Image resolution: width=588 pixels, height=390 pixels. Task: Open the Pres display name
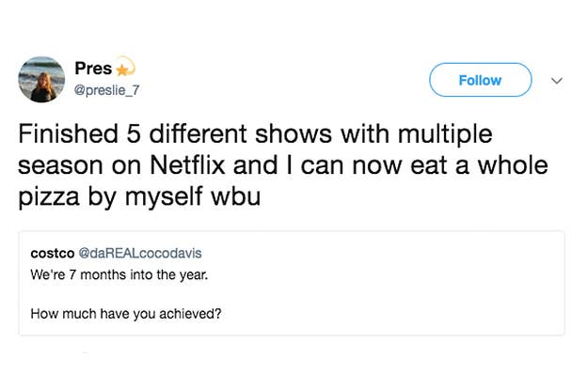point(92,69)
